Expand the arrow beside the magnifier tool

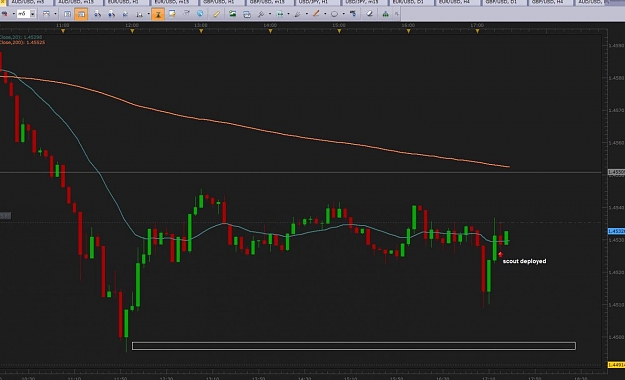coord(270,14)
